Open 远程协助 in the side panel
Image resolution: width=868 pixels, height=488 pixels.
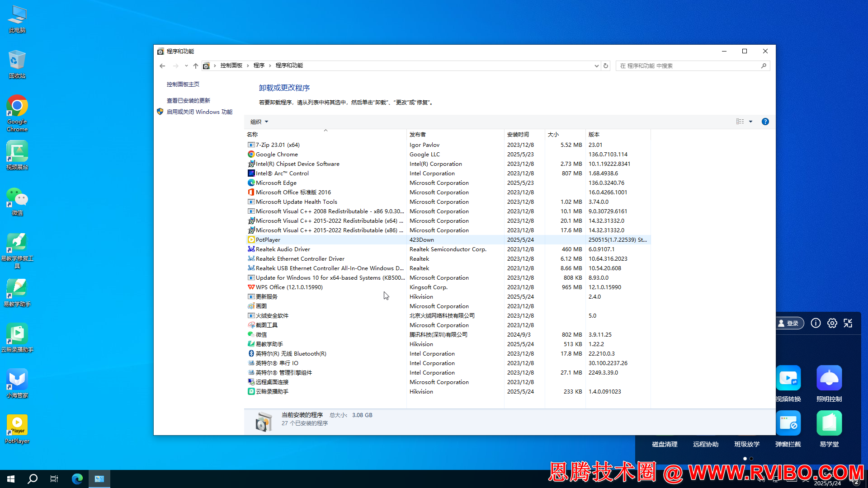pos(706,444)
